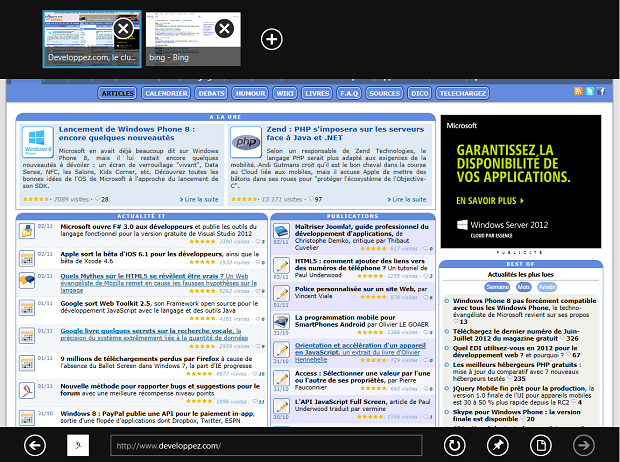Viewport: 620px width, 462px height.
Task: Click the browser back arrow button
Action: [x=35, y=445]
